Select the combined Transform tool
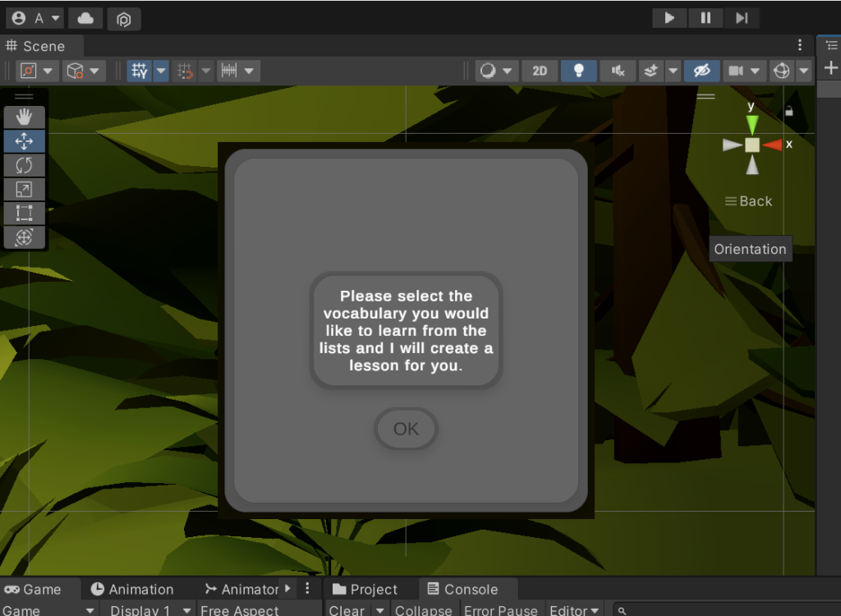 [x=24, y=237]
